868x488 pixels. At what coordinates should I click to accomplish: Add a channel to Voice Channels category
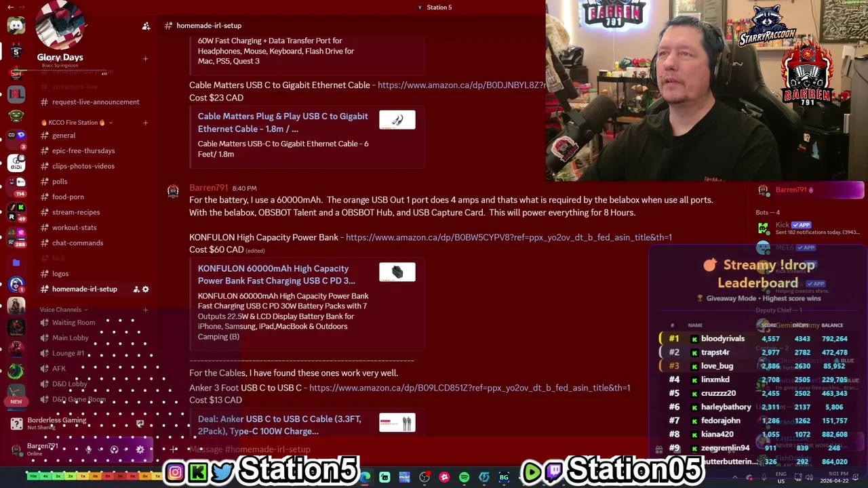[x=145, y=310]
